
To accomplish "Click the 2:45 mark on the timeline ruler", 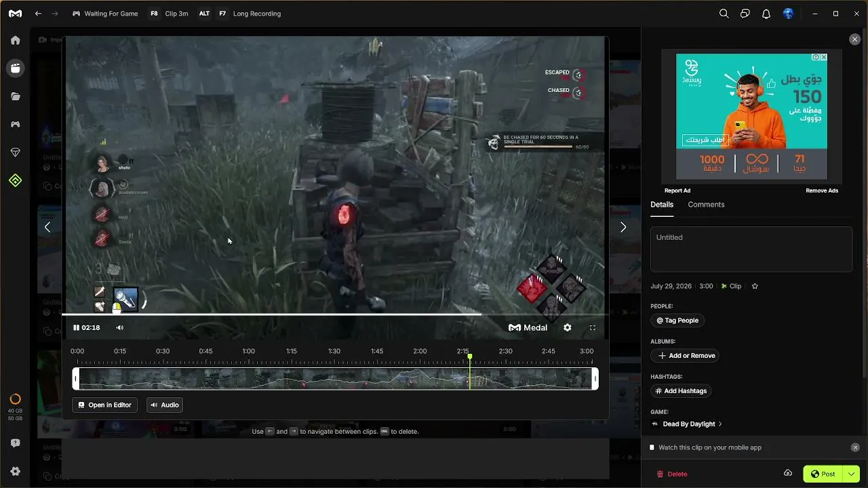I will [x=548, y=351].
